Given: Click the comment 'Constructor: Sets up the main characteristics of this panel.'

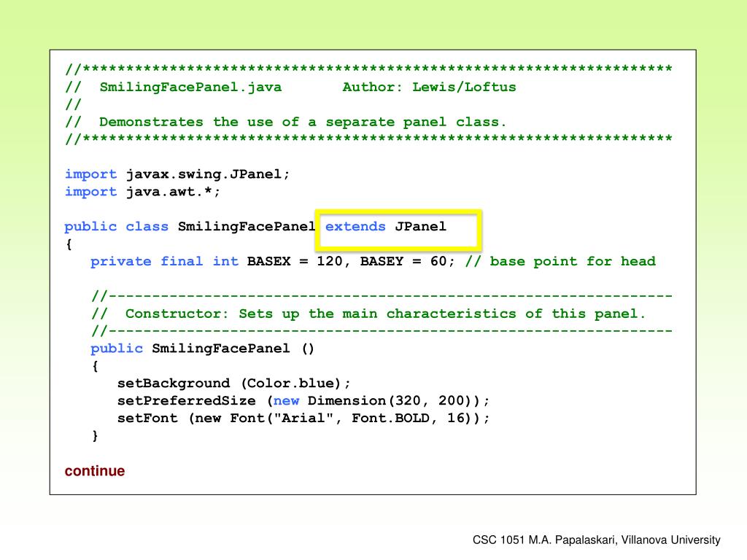Looking at the screenshot, I should tap(385, 314).
